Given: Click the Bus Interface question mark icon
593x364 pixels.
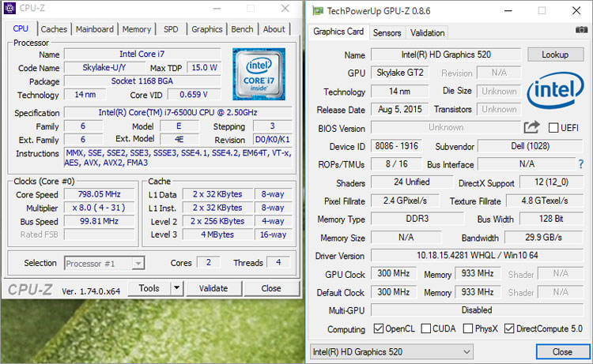Looking at the screenshot, I should coord(581,164).
